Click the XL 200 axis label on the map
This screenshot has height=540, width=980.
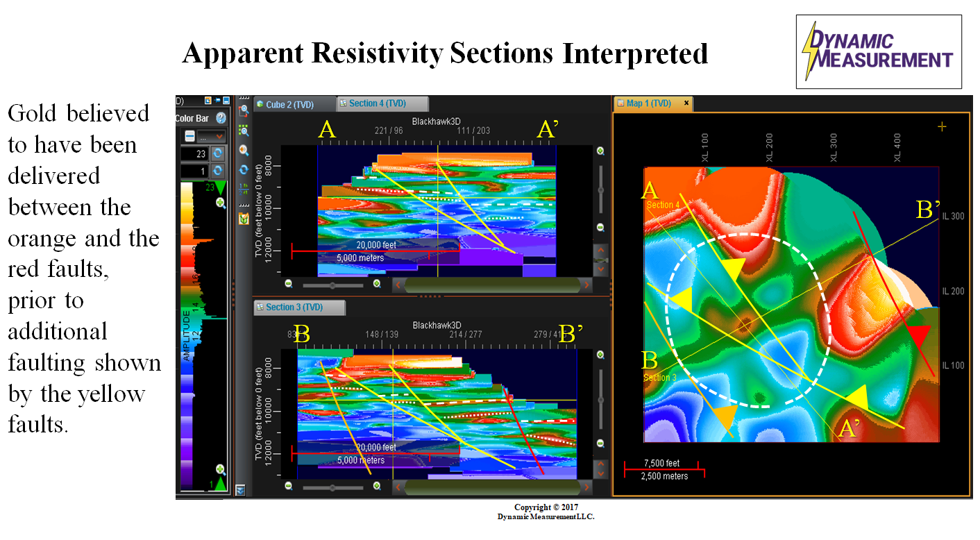(x=769, y=148)
